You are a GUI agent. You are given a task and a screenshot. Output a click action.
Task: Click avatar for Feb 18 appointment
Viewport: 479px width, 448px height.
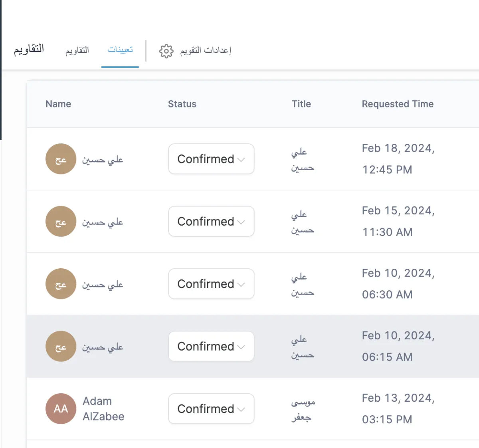(x=61, y=159)
